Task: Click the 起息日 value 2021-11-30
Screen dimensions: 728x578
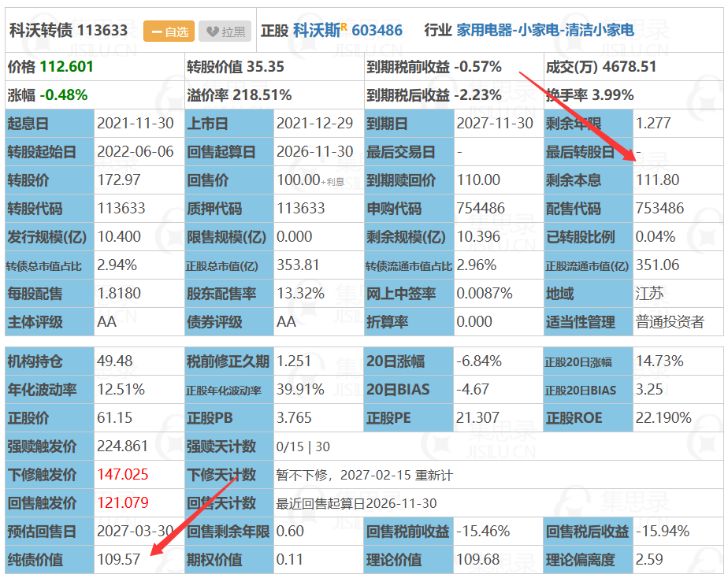Action: (135, 124)
